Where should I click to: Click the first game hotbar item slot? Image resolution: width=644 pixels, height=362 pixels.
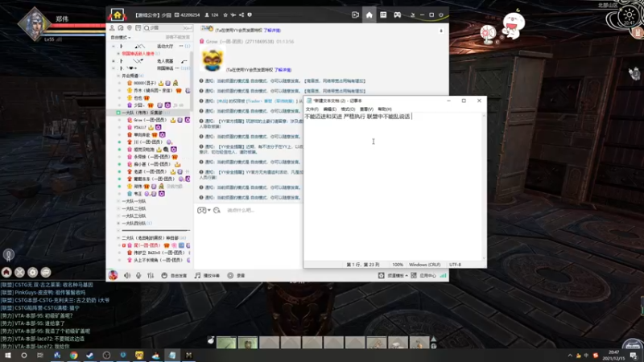coord(226,343)
